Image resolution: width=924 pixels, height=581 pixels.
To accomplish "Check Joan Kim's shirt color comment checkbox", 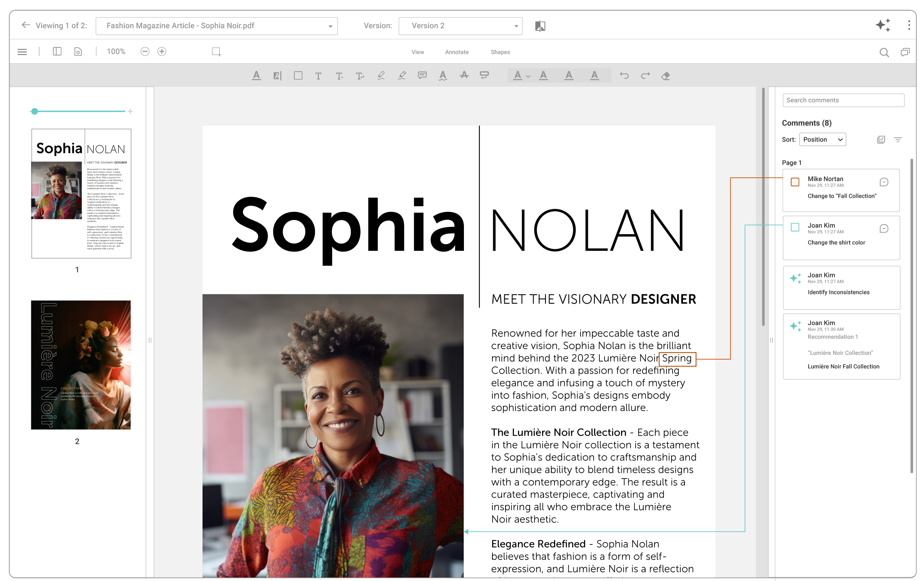I will click(795, 227).
